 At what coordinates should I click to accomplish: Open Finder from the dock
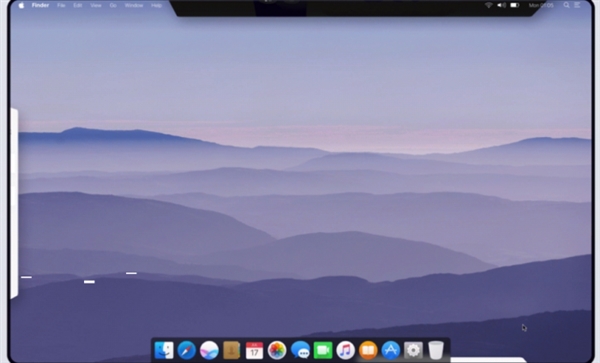coord(164,350)
